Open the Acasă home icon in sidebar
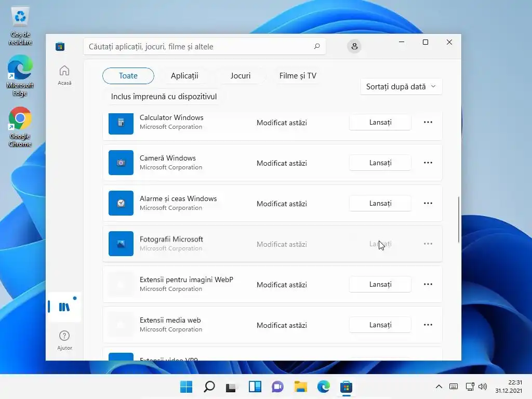This screenshot has height=399, width=532. point(64,75)
